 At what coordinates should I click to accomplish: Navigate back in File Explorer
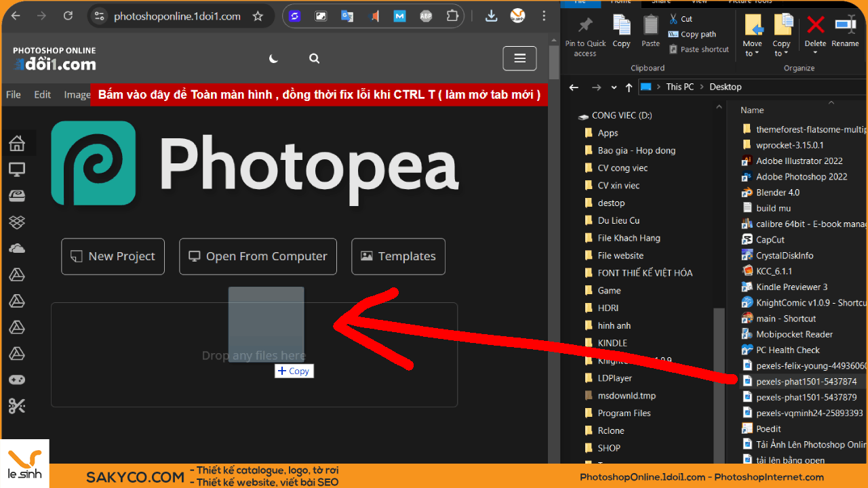(x=574, y=87)
